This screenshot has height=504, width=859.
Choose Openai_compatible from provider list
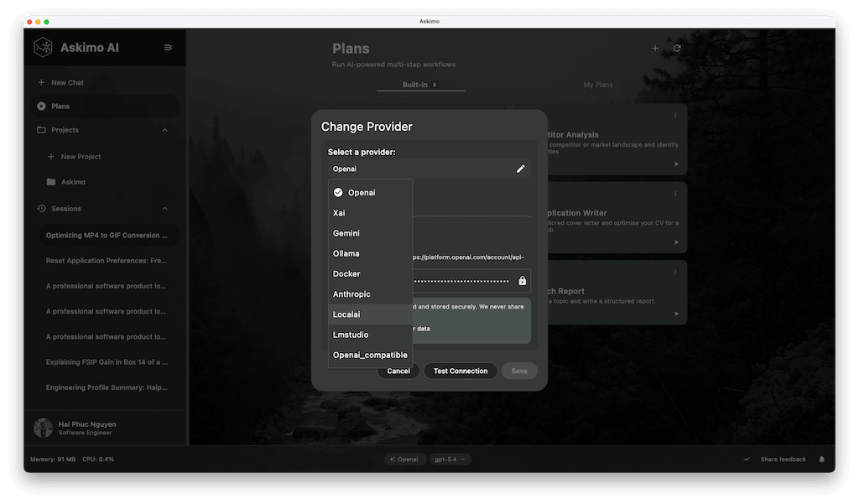370,355
